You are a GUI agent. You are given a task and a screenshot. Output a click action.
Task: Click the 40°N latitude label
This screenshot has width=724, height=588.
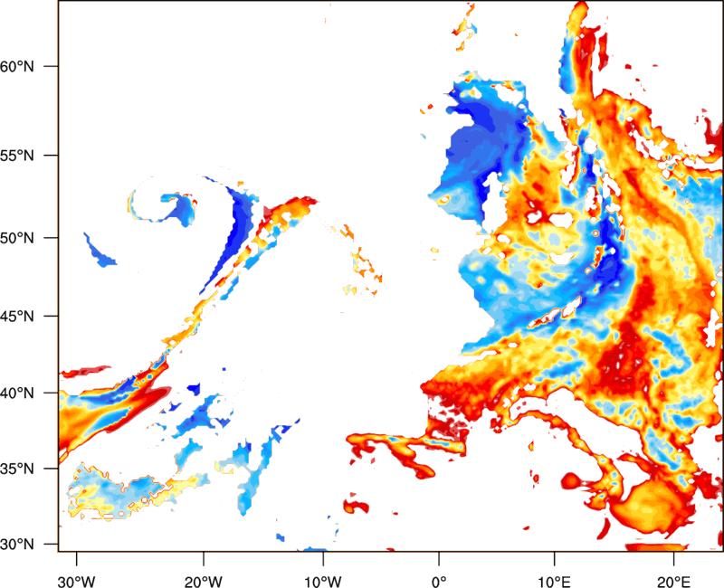pyautogui.click(x=17, y=394)
